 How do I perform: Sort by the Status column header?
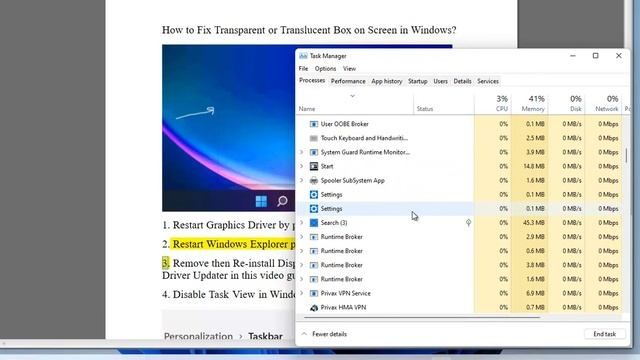click(424, 109)
